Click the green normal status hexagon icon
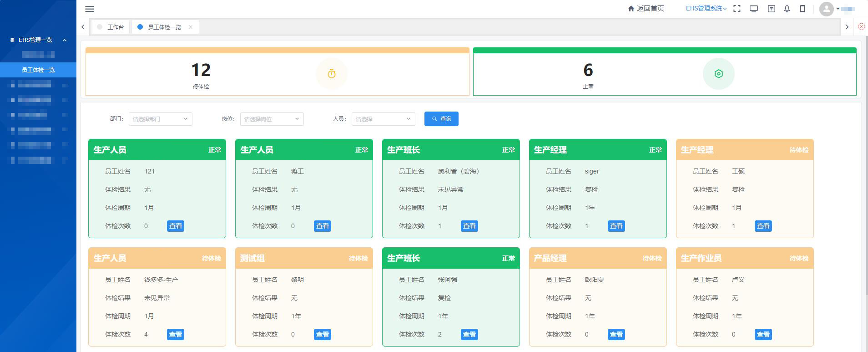Screen dimensions: 868x352 click(718, 74)
